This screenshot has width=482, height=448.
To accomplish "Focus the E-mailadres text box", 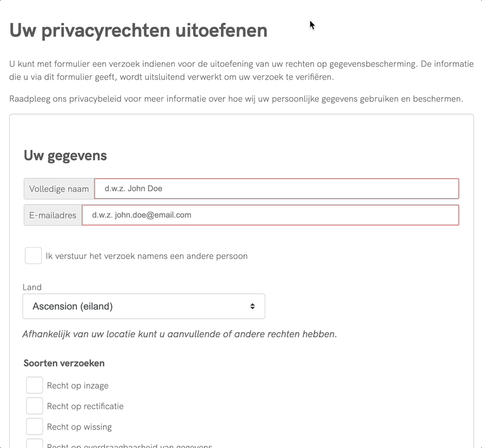I will point(270,215).
